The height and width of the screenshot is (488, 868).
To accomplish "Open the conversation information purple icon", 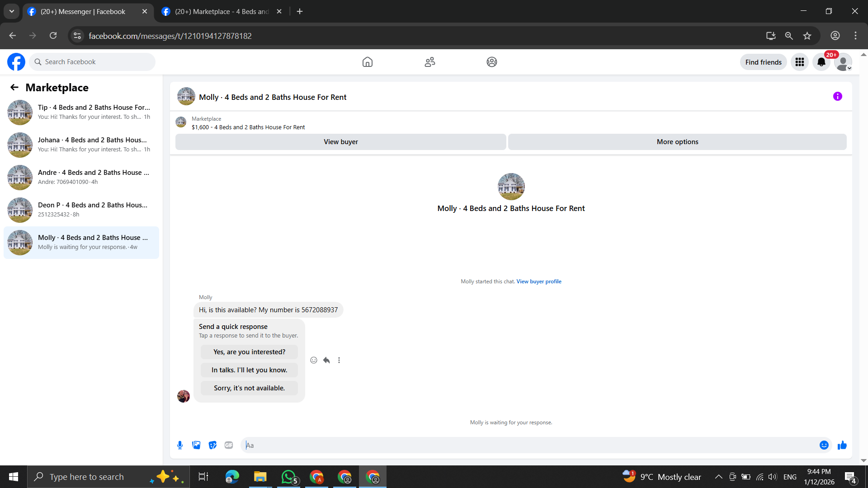I will 837,96.
